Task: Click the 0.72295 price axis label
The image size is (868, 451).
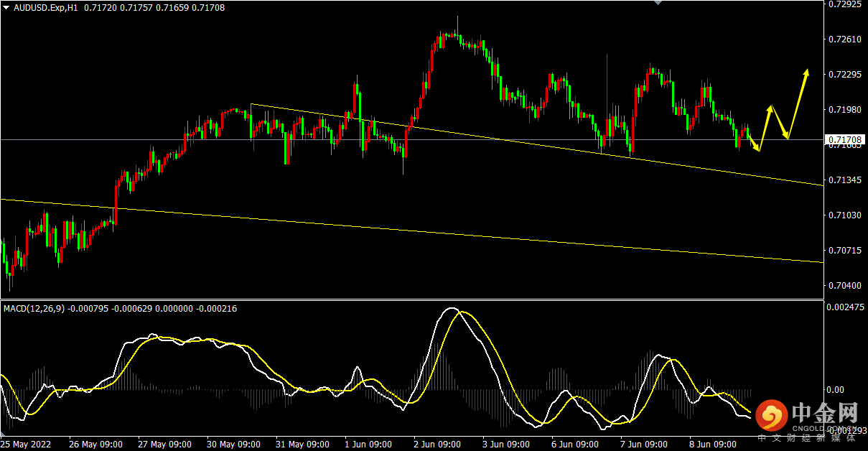Action: pos(844,75)
